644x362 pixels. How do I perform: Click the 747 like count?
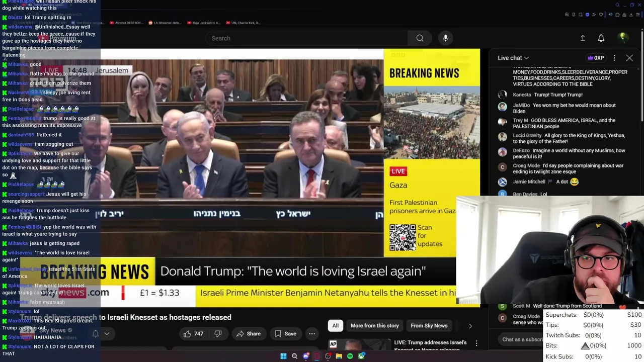tap(199, 334)
